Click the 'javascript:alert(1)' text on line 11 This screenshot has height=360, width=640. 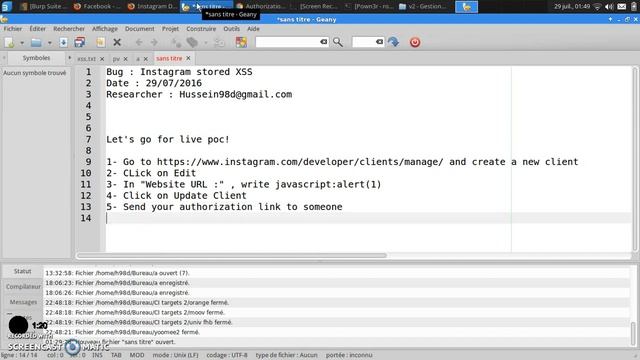(x=328, y=184)
